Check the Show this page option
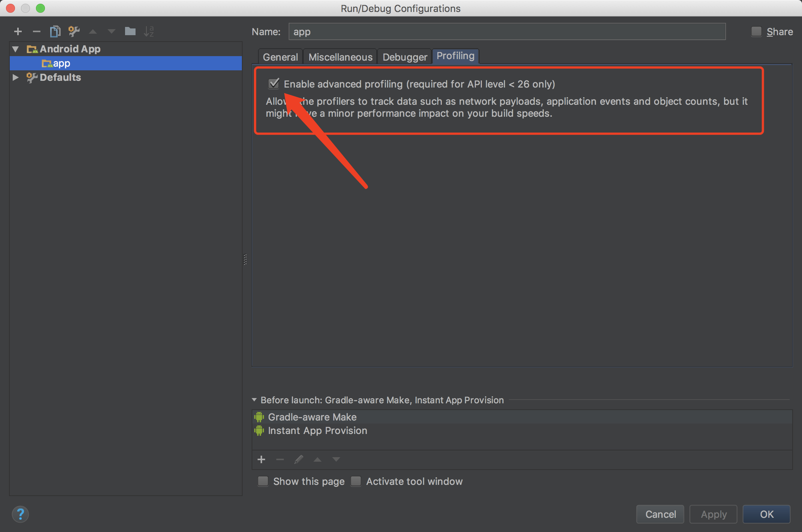Screen dimensions: 802x532 [x=263, y=481]
